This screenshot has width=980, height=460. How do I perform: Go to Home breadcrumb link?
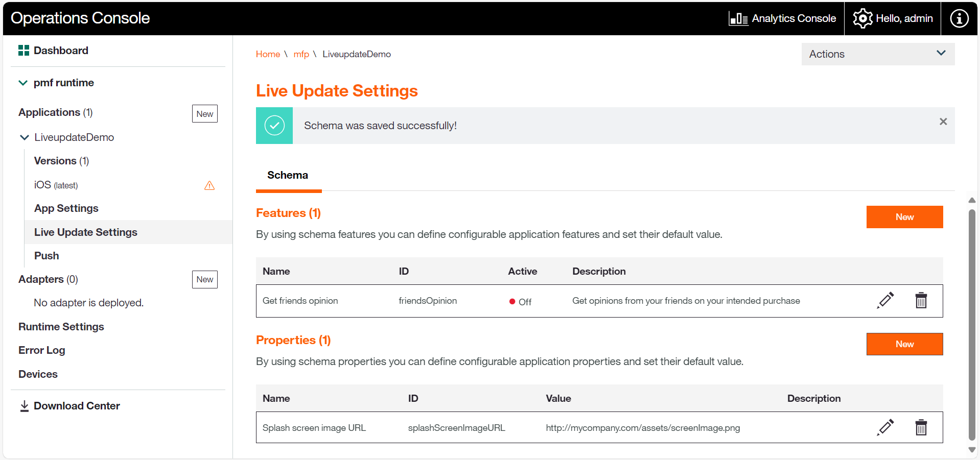coord(268,54)
